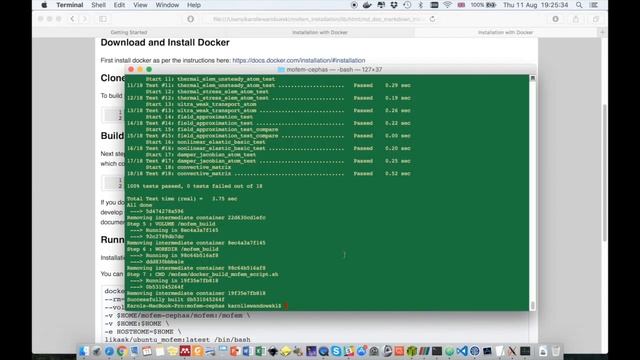Open the docs.docker.com installation link

299,60
